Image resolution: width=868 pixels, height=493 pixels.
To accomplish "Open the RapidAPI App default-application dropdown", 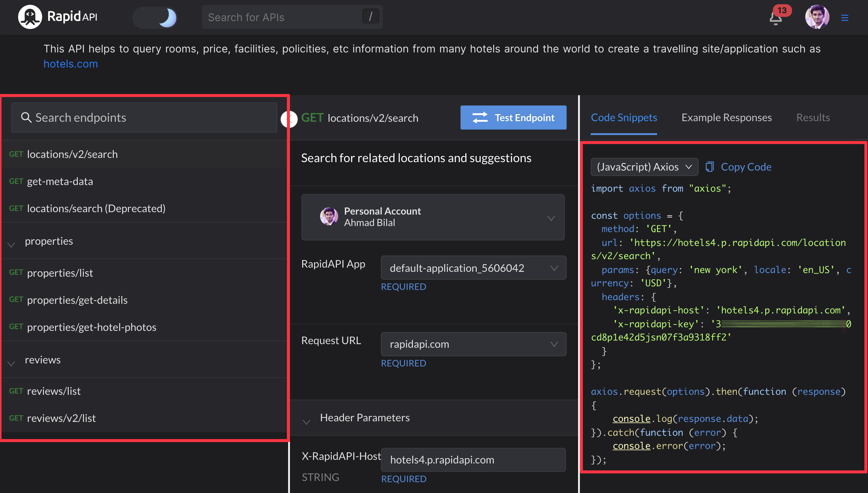I will point(473,268).
